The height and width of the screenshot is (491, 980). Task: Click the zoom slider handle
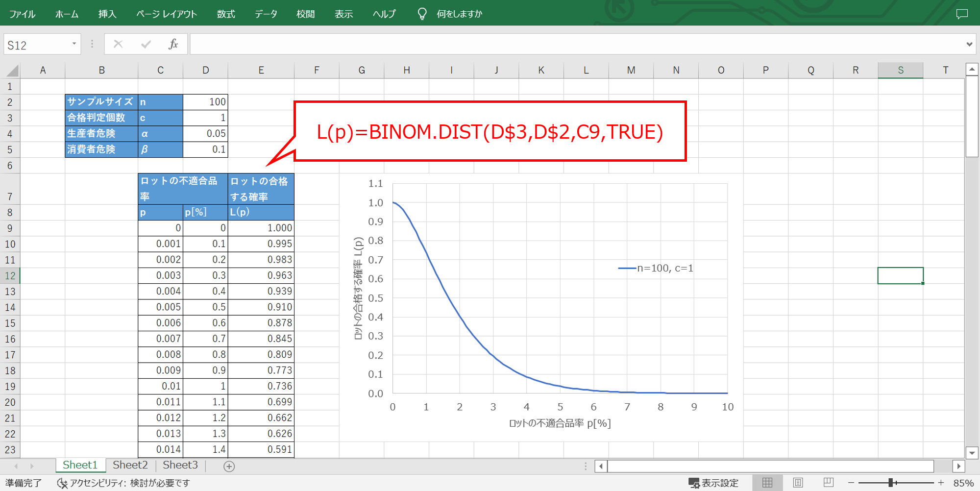[x=891, y=483]
